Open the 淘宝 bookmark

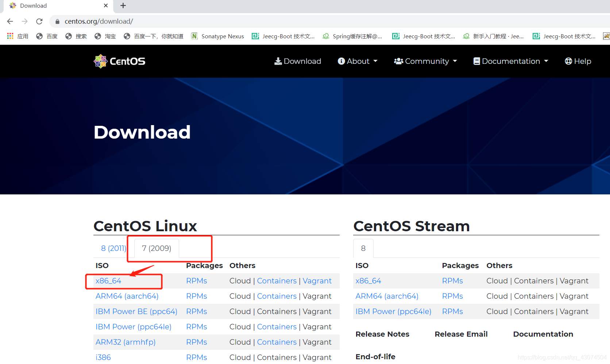105,36
